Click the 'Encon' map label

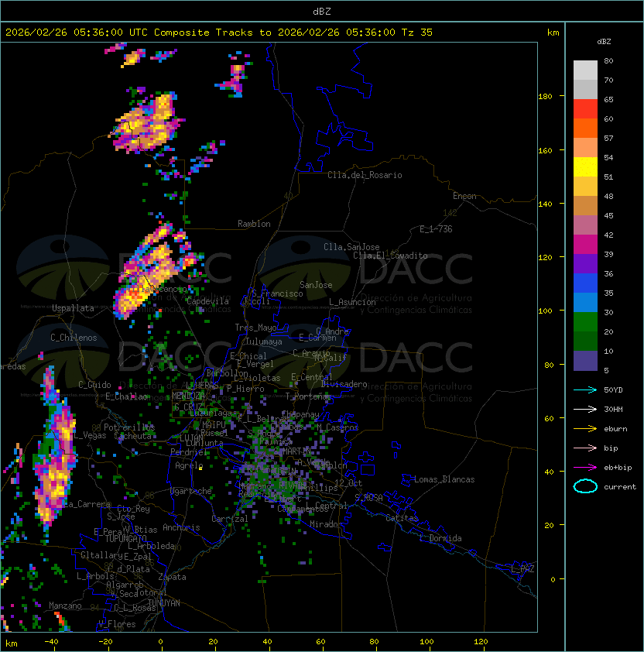coord(464,196)
